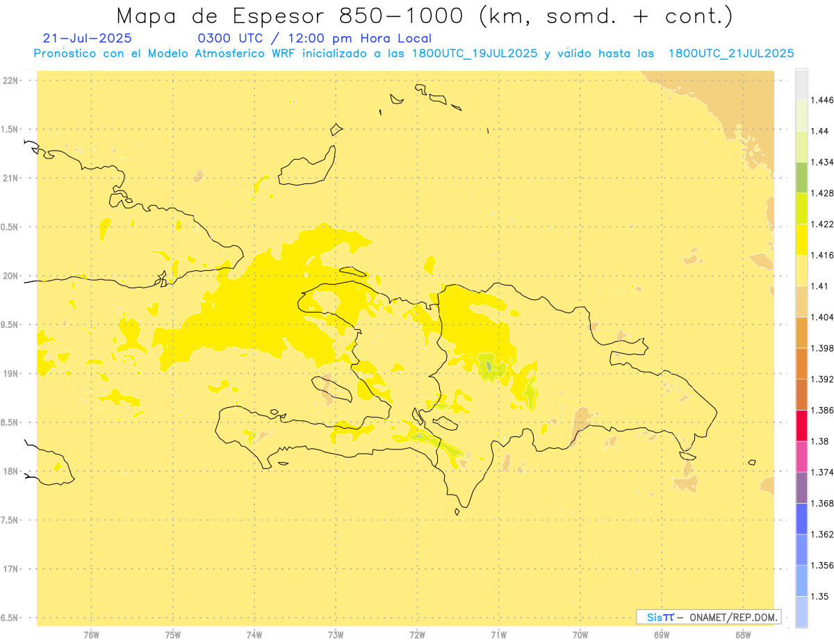Select the '75W' longitude label
The width and height of the screenshot is (834, 644).
(x=173, y=635)
